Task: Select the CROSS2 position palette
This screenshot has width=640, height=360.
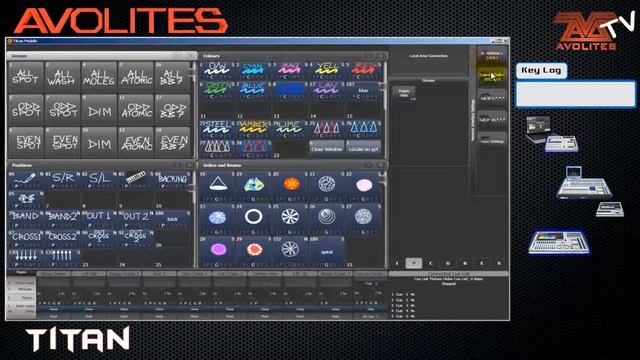Action: [x=62, y=239]
